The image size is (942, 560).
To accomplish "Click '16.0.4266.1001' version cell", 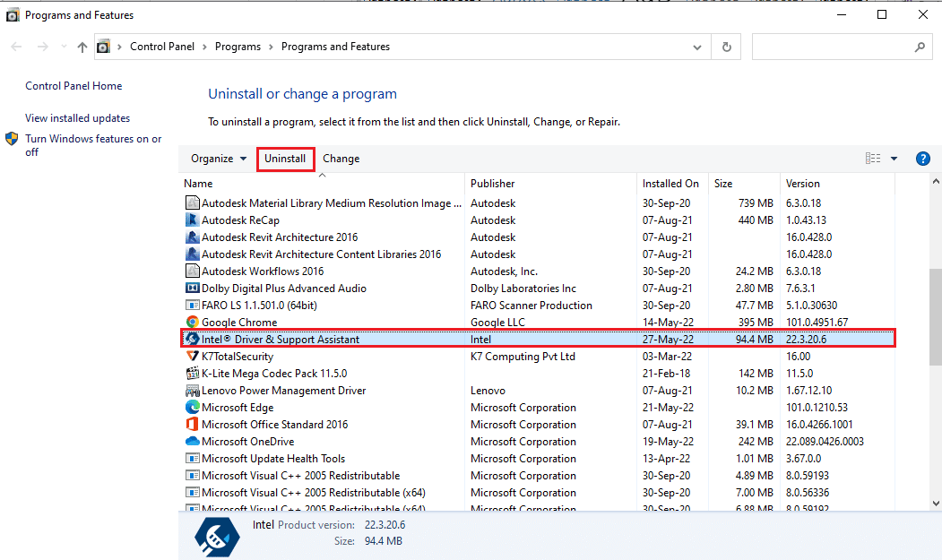I will coord(819,424).
